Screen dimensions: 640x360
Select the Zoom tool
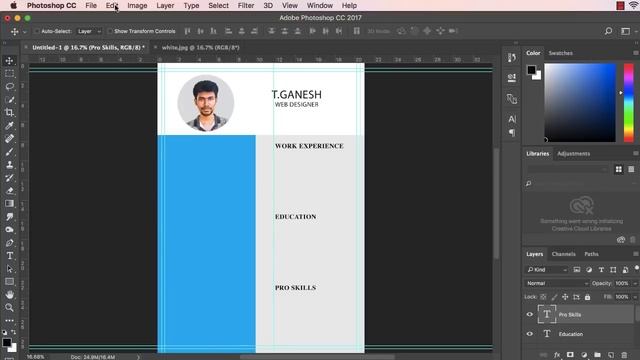9,308
